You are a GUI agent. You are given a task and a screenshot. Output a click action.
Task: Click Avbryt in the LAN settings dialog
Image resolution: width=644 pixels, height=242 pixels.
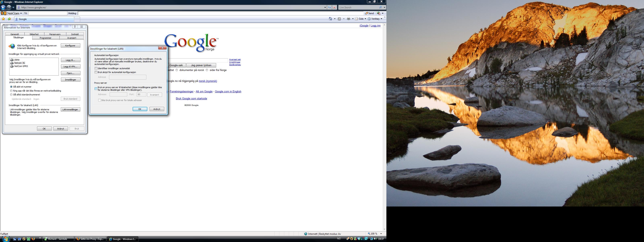(x=157, y=109)
